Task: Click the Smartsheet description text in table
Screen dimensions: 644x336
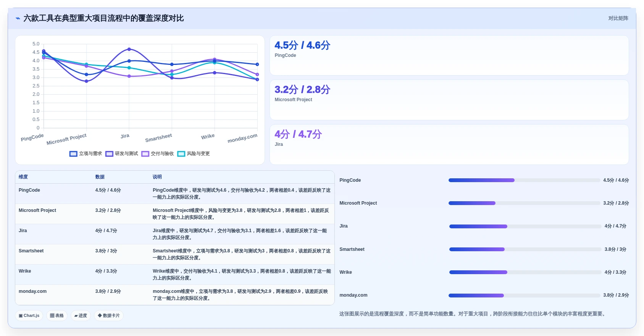Action: pos(242,254)
